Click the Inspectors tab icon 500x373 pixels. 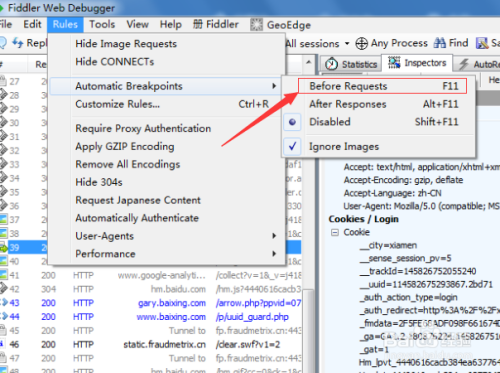click(394, 63)
